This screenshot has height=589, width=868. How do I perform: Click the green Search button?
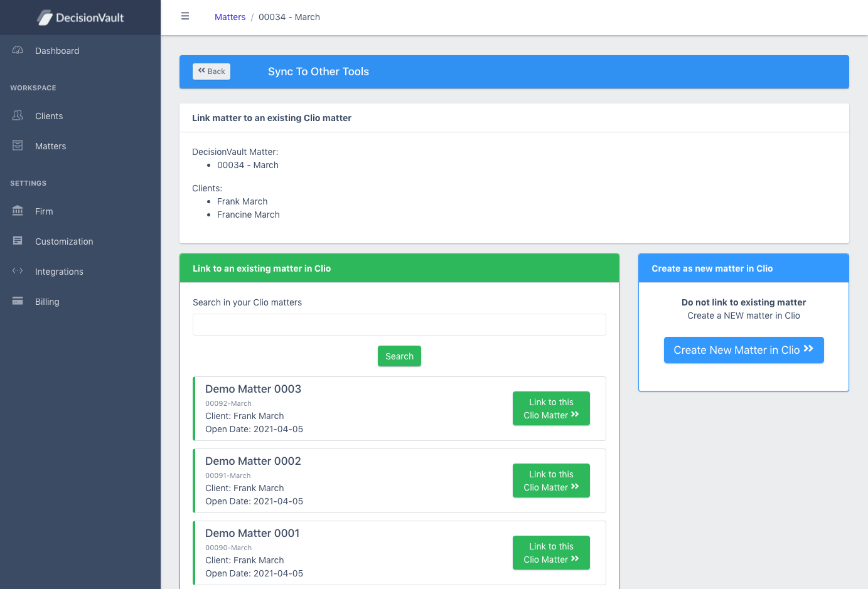point(399,356)
